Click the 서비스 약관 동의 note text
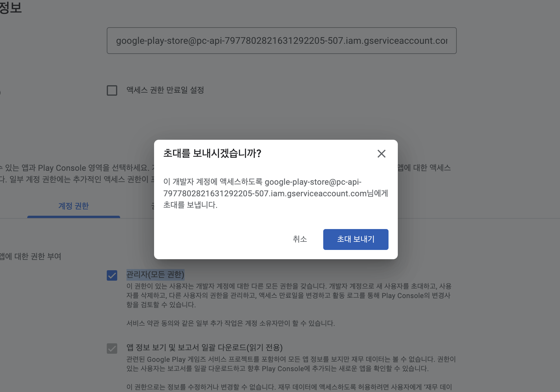This screenshot has width=560, height=392. pyautogui.click(x=231, y=323)
